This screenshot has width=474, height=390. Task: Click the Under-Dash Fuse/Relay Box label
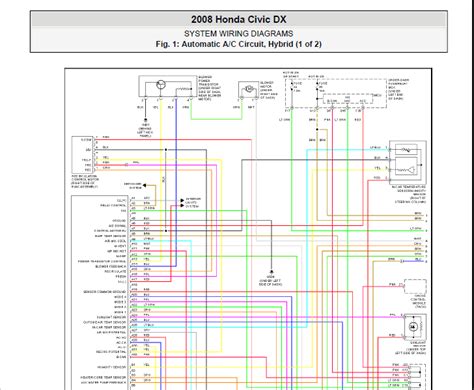pos(398,89)
